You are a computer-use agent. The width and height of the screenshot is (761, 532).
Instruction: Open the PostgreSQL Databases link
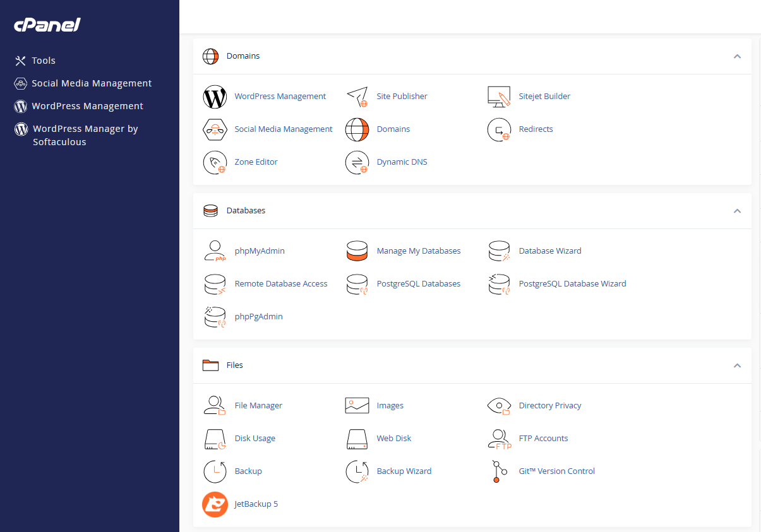[419, 284]
